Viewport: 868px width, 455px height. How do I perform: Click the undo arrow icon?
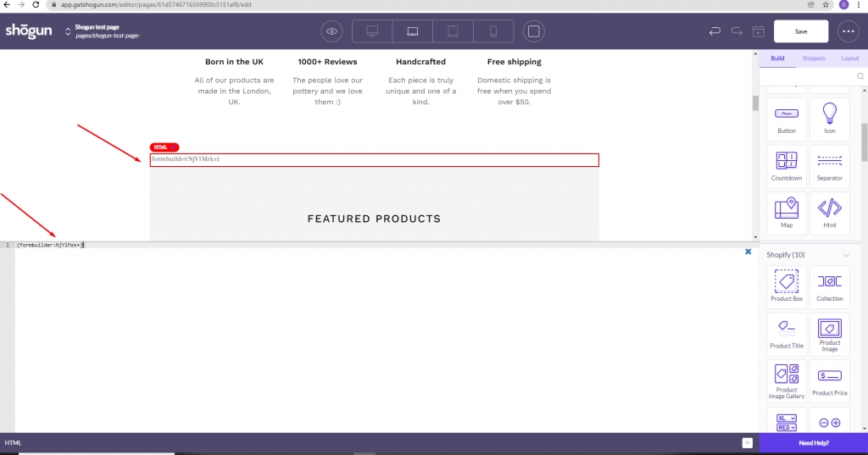pyautogui.click(x=715, y=31)
